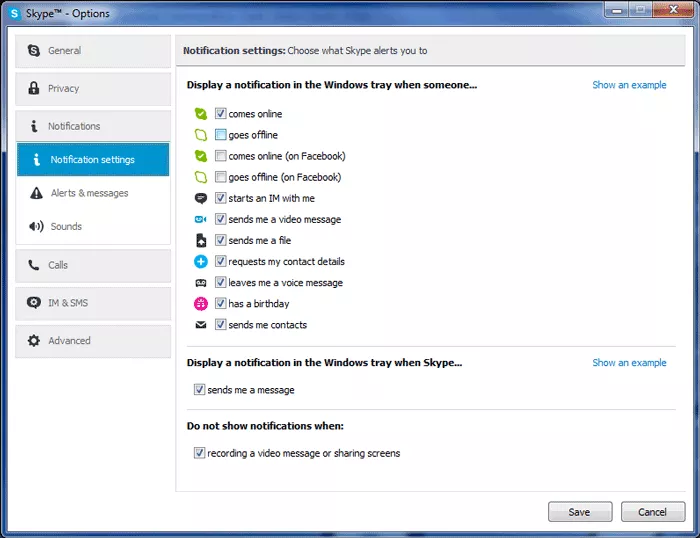The height and width of the screenshot is (538, 700).
Task: Click the green icon beside 'comes online (on Facebook)'
Action: tap(201, 156)
